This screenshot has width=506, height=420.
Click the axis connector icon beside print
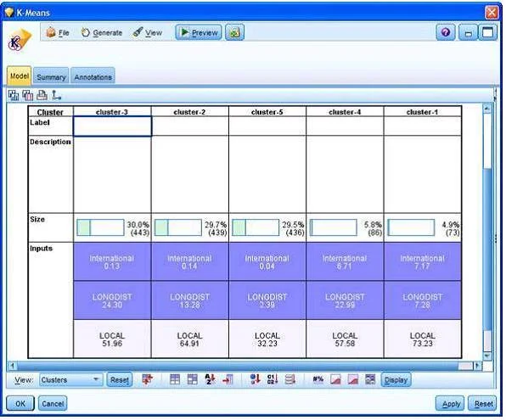[x=57, y=95]
